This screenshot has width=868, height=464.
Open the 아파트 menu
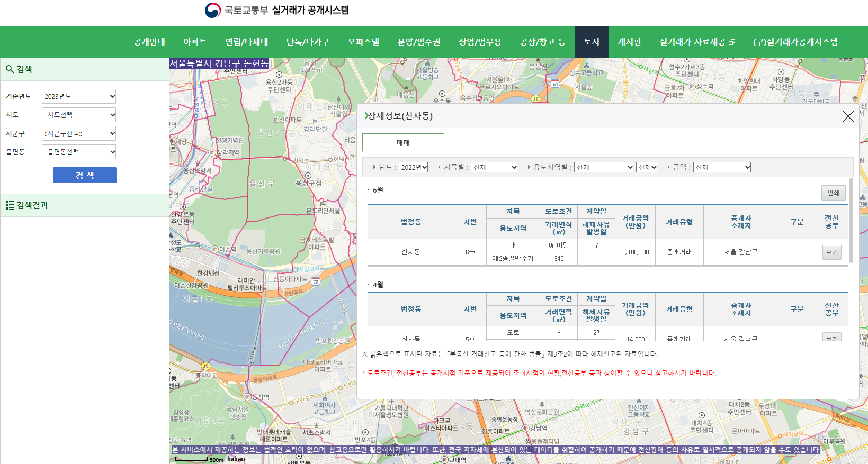[x=195, y=42]
